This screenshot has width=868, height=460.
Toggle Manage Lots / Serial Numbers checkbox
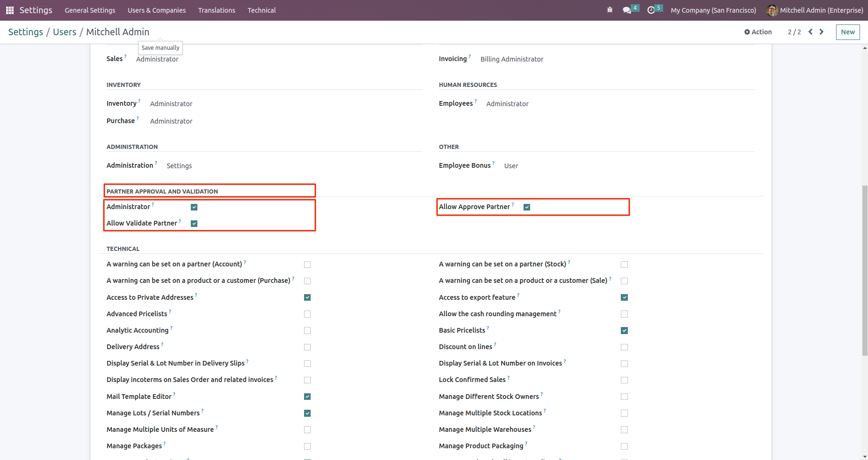[x=307, y=413]
